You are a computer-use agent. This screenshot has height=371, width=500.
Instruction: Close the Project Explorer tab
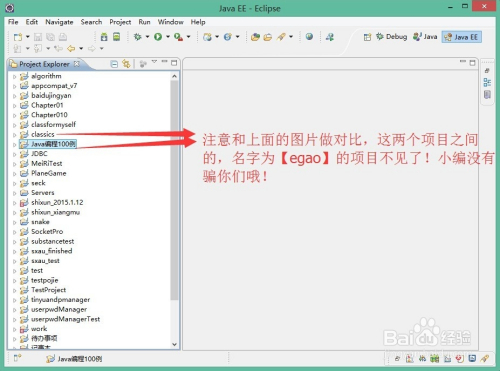point(77,64)
